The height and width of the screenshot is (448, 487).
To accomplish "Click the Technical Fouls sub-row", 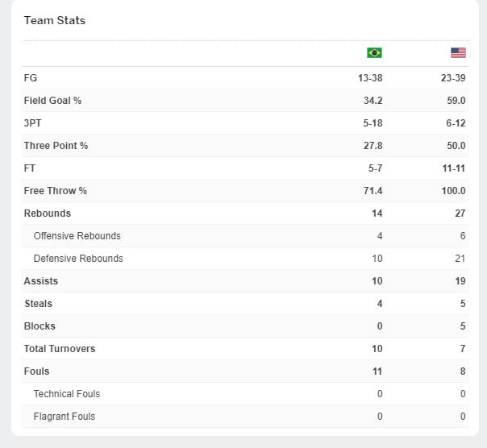I will pyautogui.click(x=67, y=394).
